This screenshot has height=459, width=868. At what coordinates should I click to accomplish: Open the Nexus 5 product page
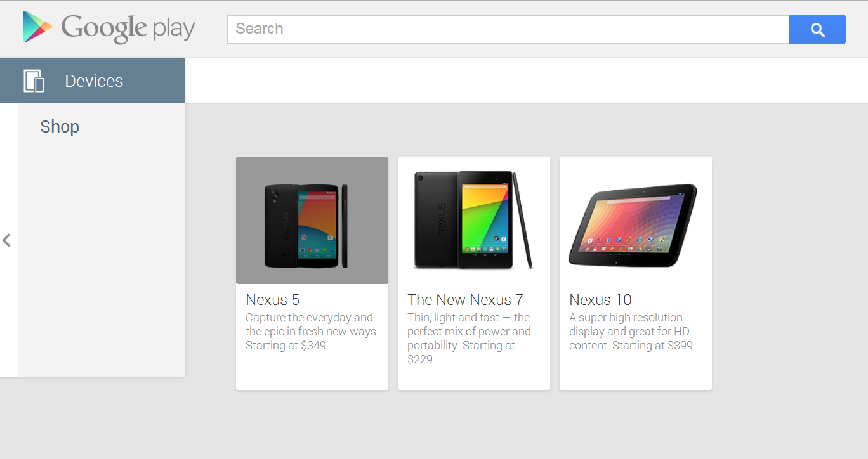tap(272, 299)
